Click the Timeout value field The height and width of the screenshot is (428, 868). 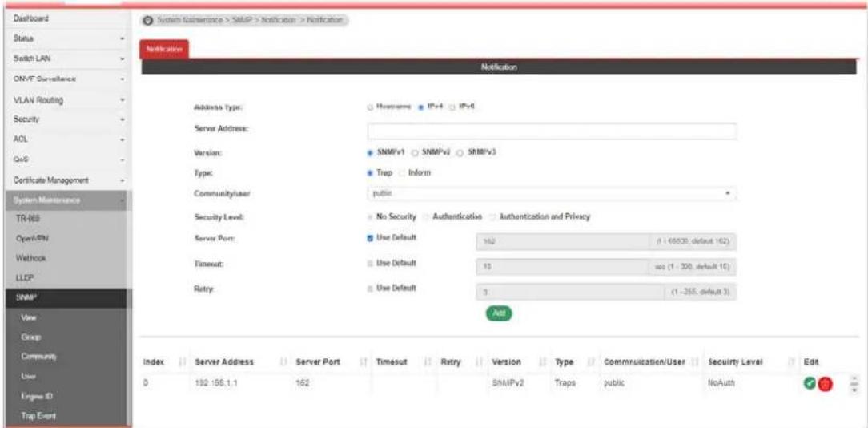tap(562, 267)
